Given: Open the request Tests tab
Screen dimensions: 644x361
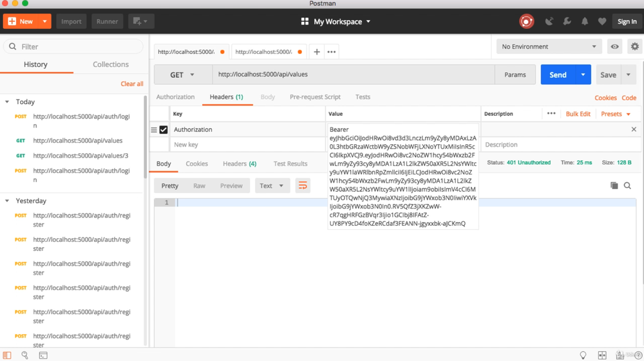Looking at the screenshot, I should 363,97.
